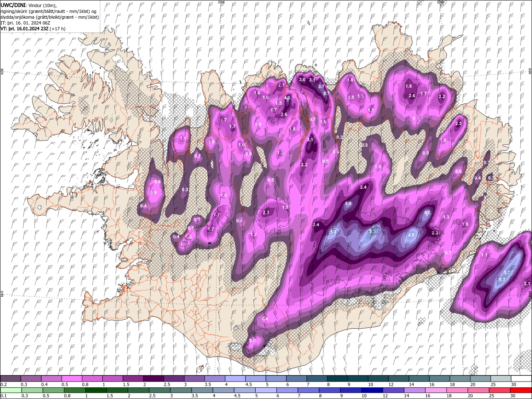Viewport: 532px width, 399px height.
Task: Click the 1.3 value in the east
Action: [446, 217]
